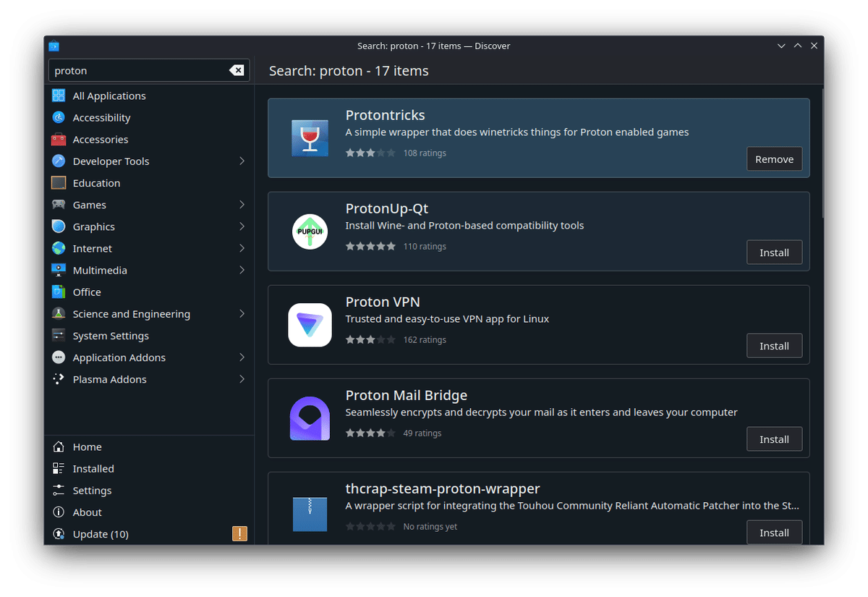Clear the search field text
Screen dimensions: 868x597
point(237,70)
